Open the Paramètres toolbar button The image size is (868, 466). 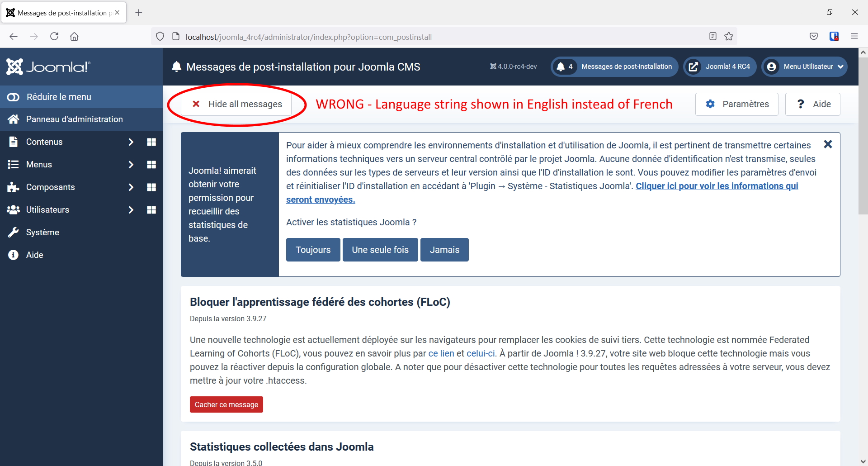736,104
